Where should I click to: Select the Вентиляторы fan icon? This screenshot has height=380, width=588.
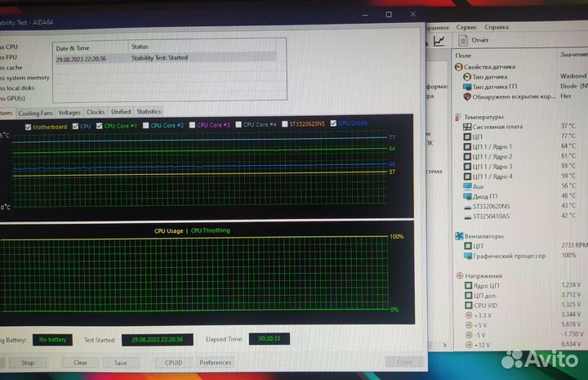pyautogui.click(x=459, y=236)
